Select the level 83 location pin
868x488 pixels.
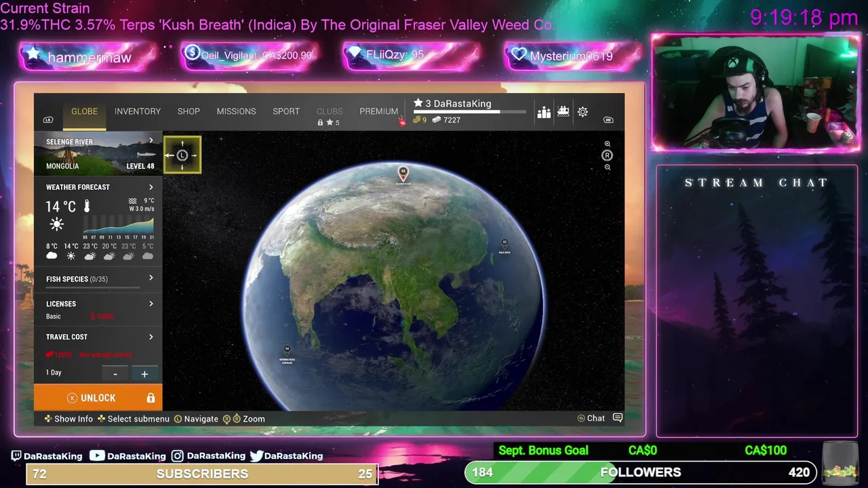[505, 243]
